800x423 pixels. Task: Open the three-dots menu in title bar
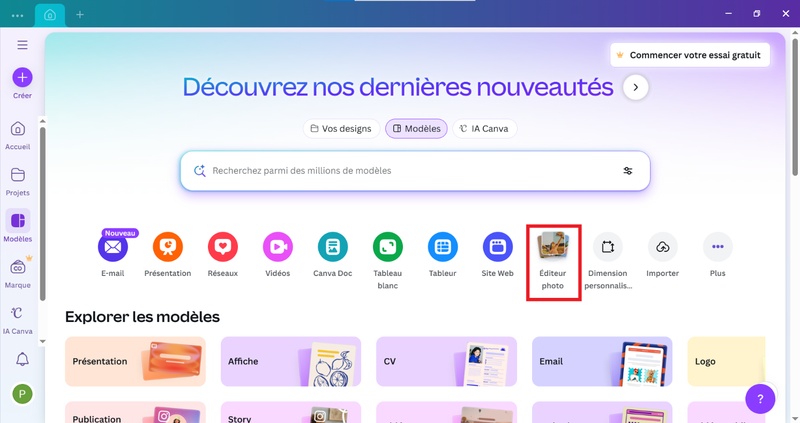[x=17, y=15]
